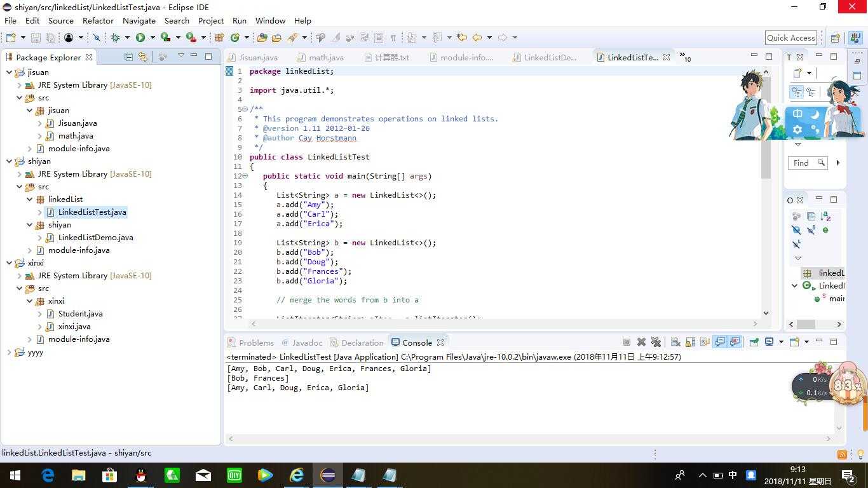
Task: Toggle Hide Local Types in Outline
Action: click(x=796, y=244)
